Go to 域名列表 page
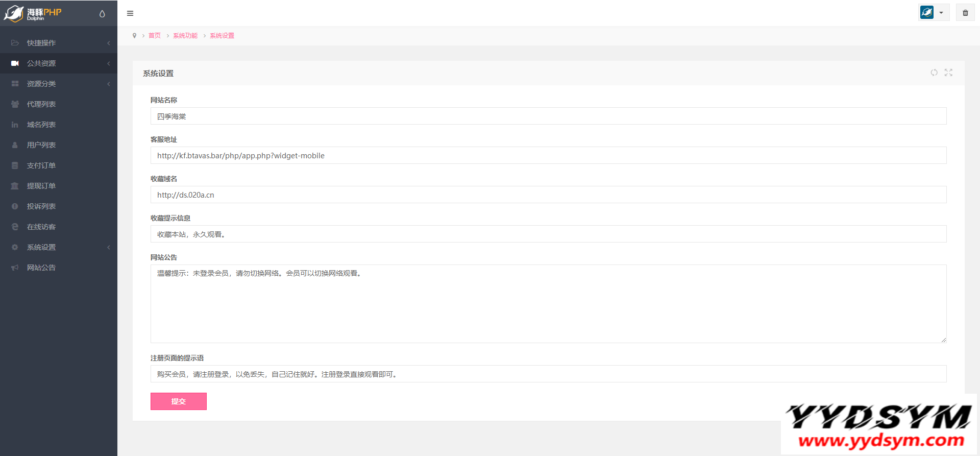The image size is (980, 456). click(41, 125)
